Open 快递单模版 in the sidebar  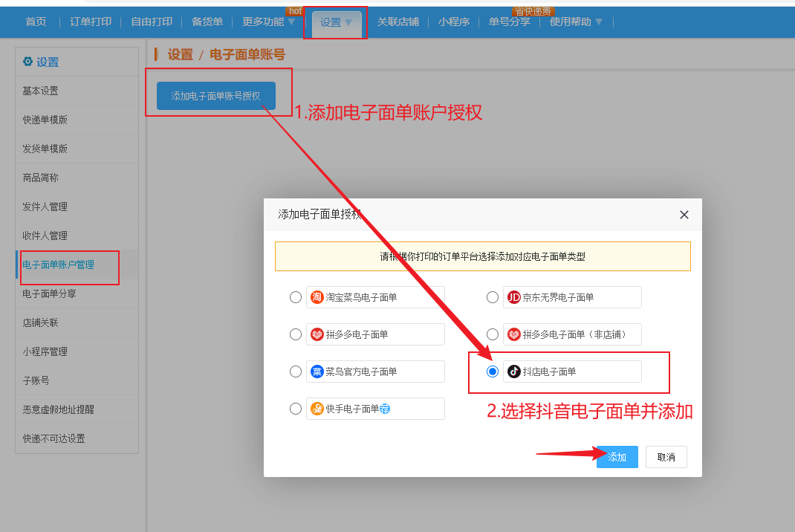(77, 120)
